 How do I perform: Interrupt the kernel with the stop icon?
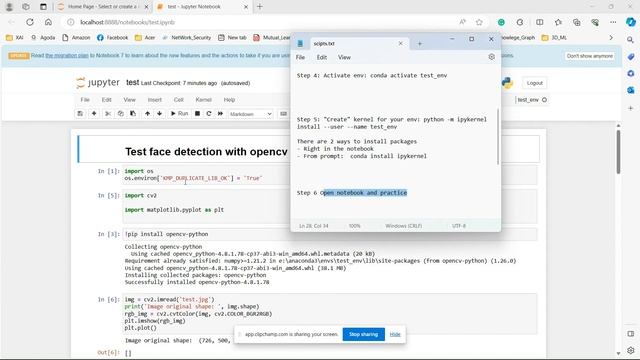[197, 113]
